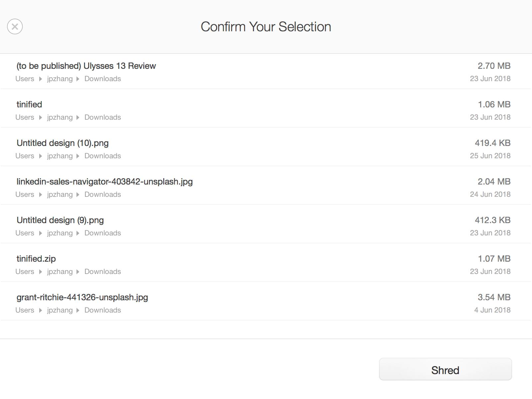Viewport: 532px width, 399px height.
Task: Click the arrow after Users under tinified.zip
Action: (x=41, y=272)
